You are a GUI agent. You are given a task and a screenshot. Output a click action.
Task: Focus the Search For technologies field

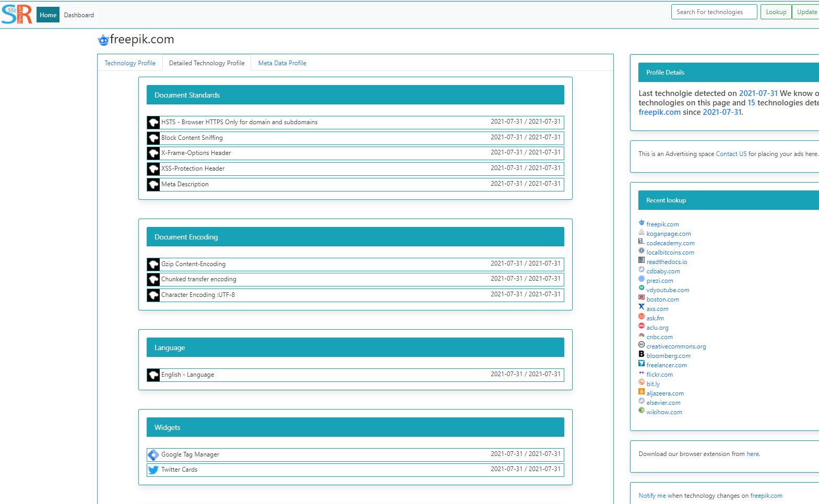pyautogui.click(x=714, y=12)
